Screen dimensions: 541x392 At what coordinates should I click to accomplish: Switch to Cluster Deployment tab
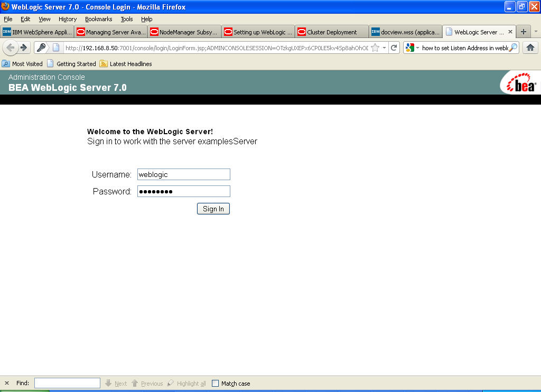(332, 32)
